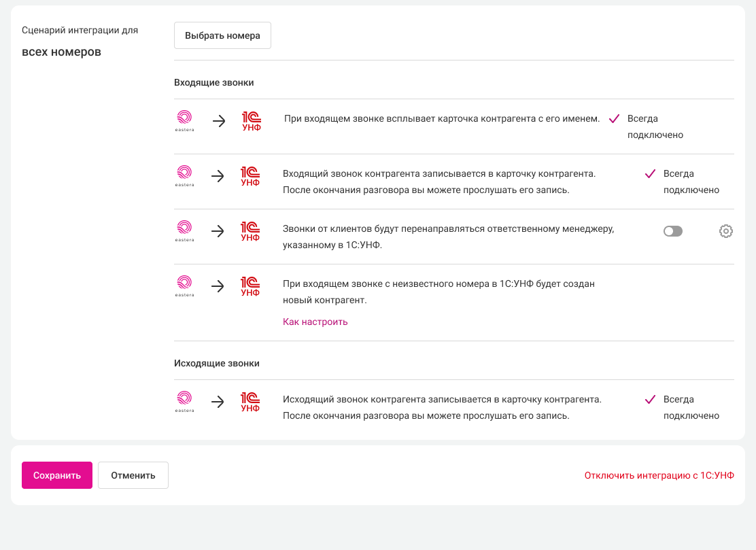Click 1С:УНФ logo in the new contact creation row

250,286
